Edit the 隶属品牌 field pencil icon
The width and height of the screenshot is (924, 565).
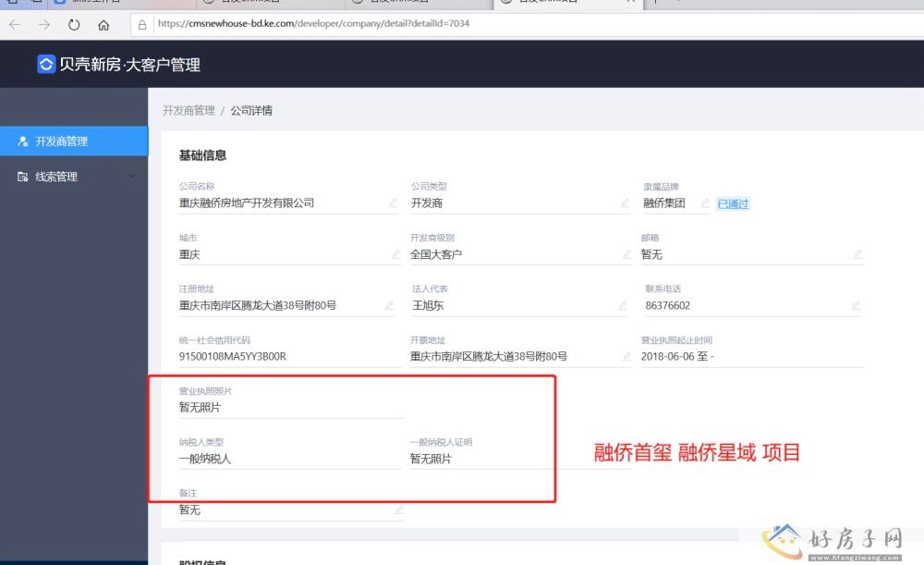705,203
